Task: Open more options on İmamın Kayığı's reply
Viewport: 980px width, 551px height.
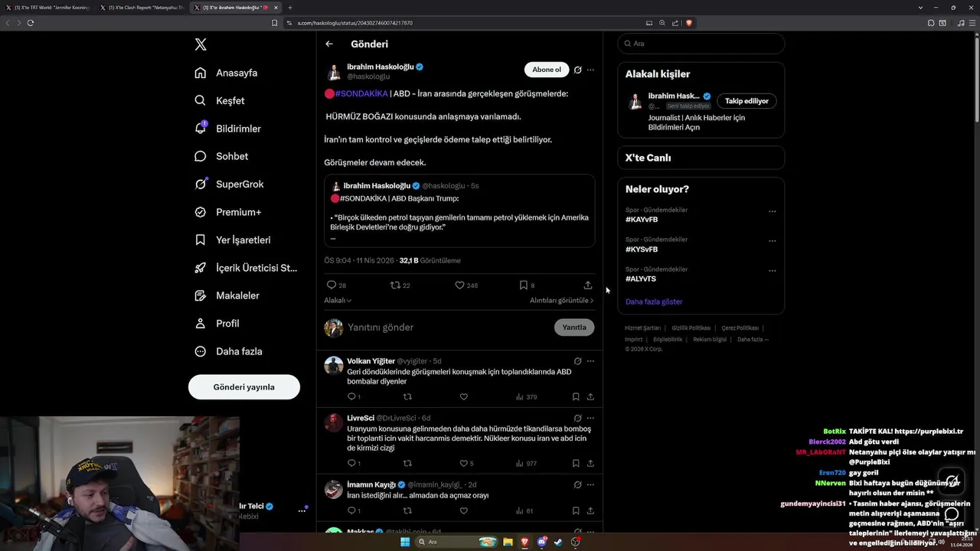Action: 590,484
